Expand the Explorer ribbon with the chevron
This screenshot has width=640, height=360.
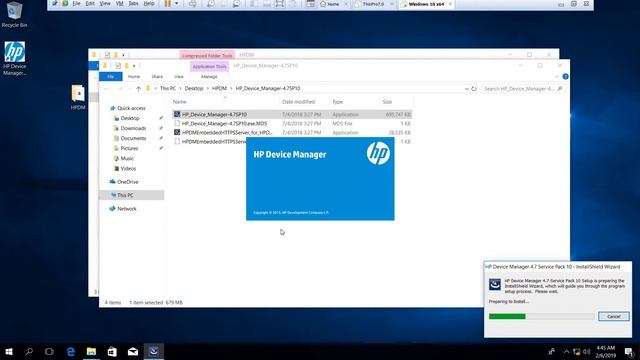click(x=557, y=76)
